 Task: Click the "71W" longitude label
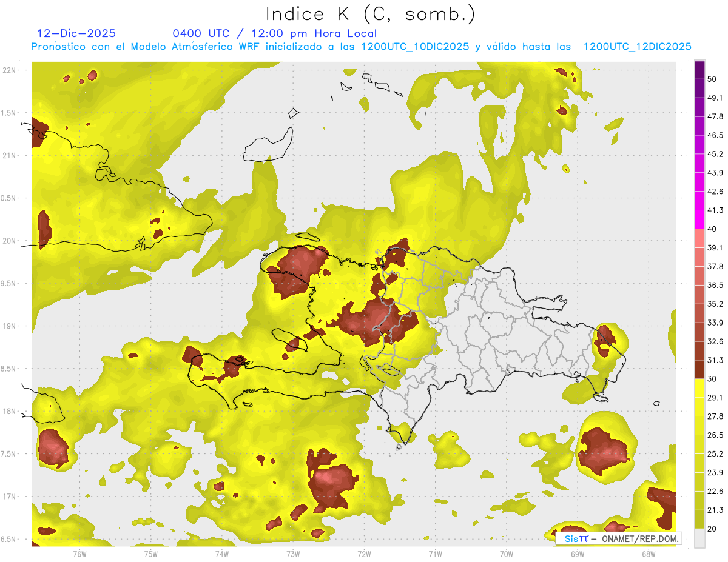[435, 554]
